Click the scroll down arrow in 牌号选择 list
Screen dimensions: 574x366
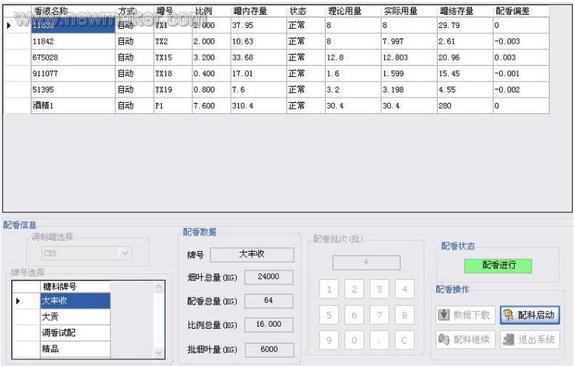pos(159,353)
